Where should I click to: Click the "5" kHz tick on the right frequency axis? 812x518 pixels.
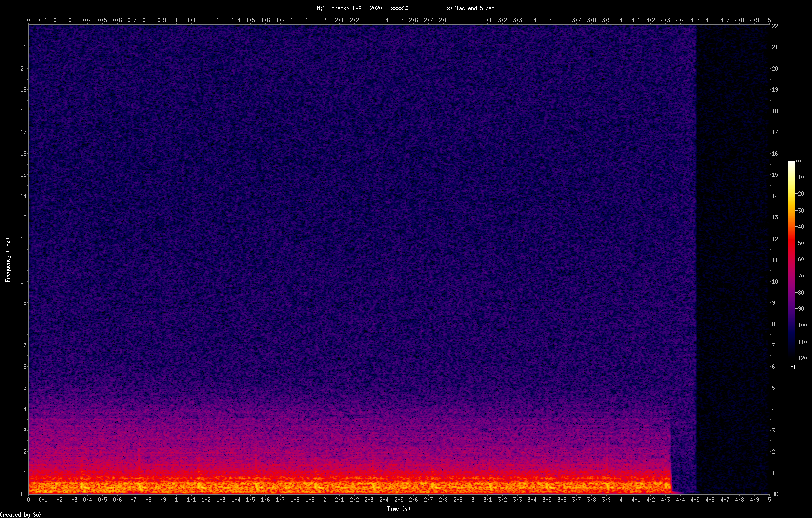point(774,388)
